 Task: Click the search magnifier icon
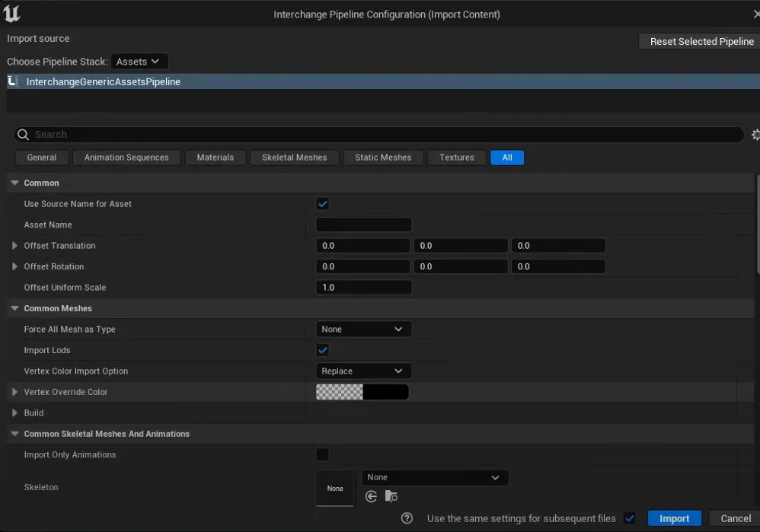[23, 134]
